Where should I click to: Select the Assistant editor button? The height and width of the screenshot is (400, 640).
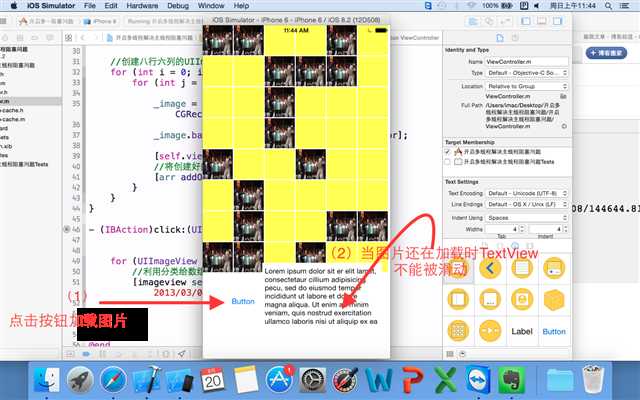[x=489, y=21]
